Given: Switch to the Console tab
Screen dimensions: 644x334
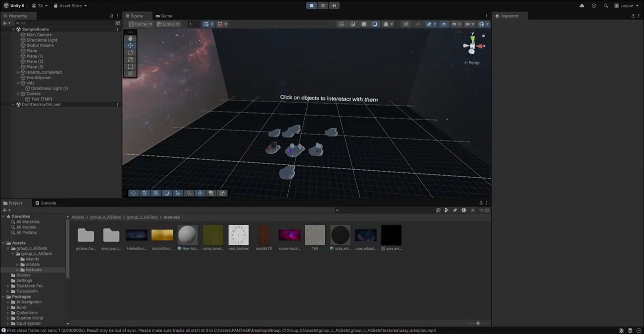Looking at the screenshot, I should pyautogui.click(x=46, y=203).
